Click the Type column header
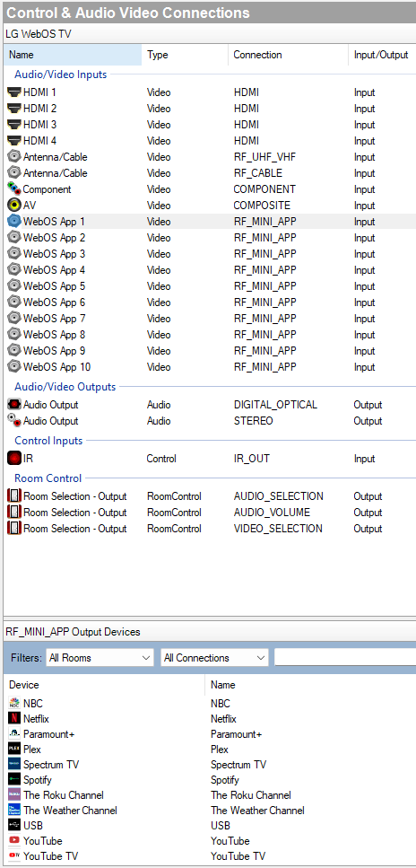Screen dimensions: 416x868 (x=185, y=55)
